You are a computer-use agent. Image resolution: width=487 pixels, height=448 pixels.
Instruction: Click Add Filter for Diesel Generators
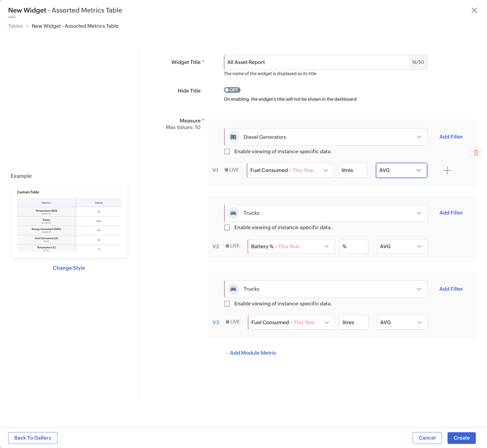tap(451, 137)
